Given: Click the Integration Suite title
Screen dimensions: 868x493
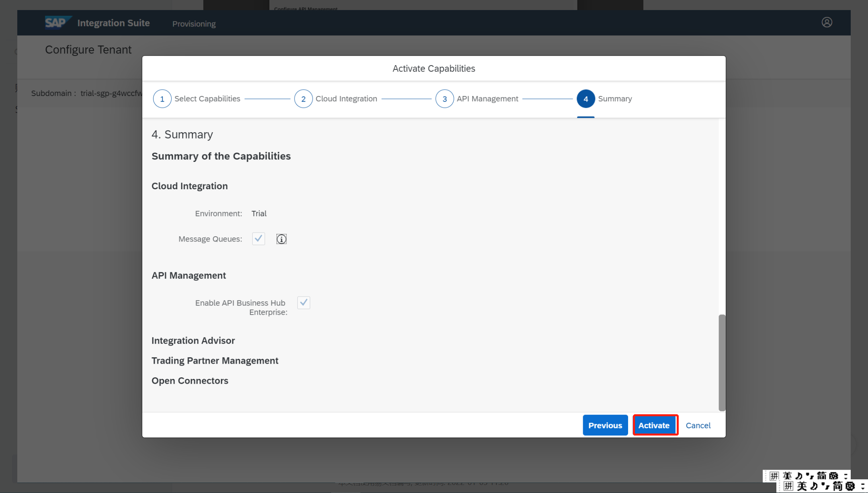Looking at the screenshot, I should pos(113,23).
